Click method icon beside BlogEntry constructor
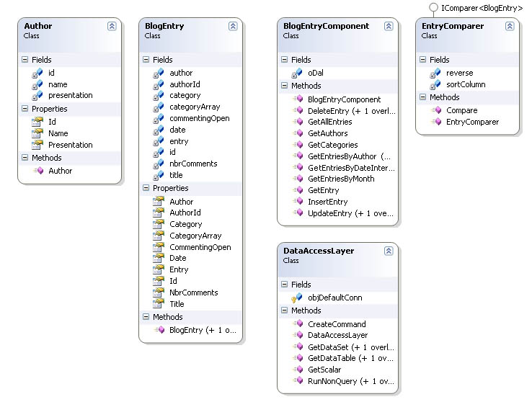Viewport: 532px width, 402px height. tap(160, 330)
